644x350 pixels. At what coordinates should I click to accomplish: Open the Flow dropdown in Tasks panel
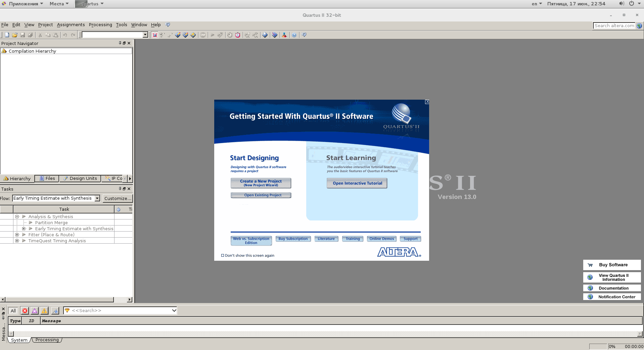(x=97, y=198)
